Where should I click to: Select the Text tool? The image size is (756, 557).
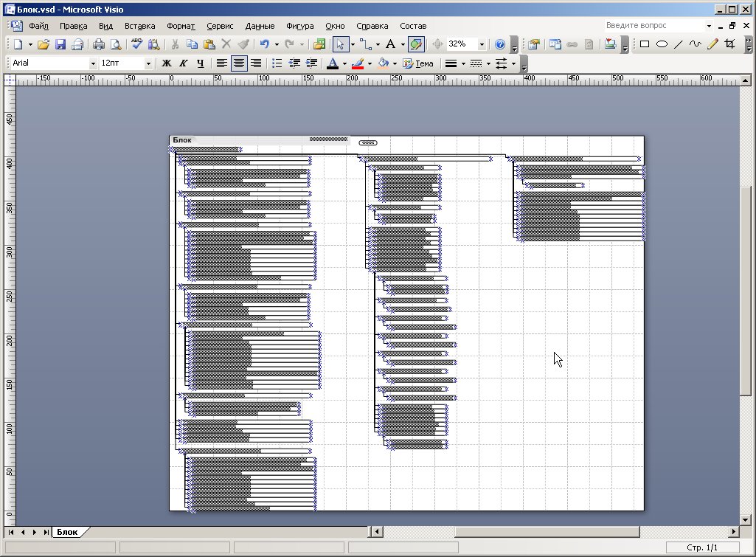pos(390,44)
